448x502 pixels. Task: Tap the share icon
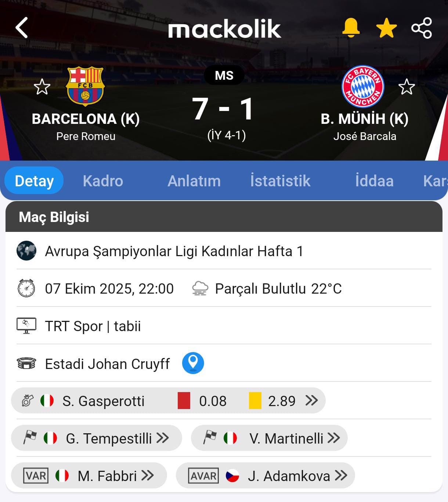pyautogui.click(x=422, y=28)
